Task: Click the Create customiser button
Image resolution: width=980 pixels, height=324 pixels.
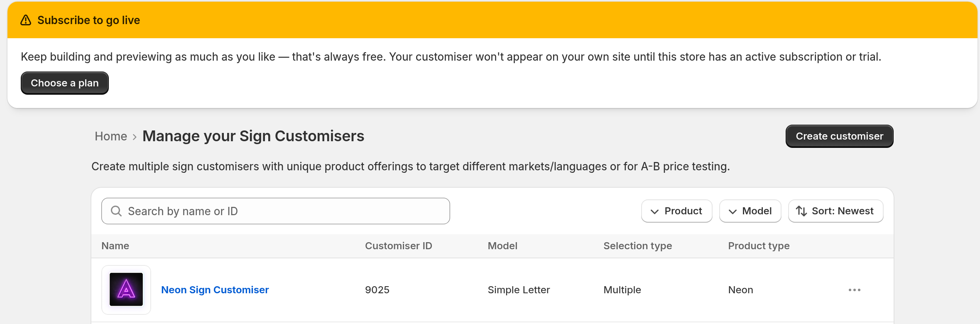Action: click(840, 136)
